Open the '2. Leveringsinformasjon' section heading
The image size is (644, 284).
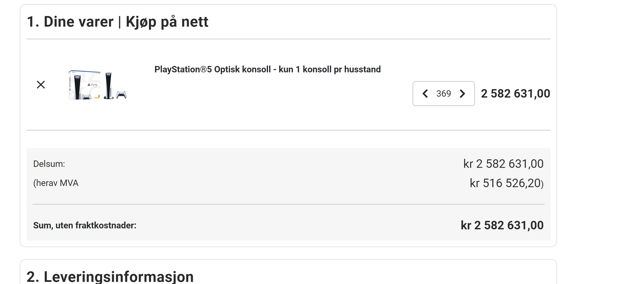click(x=110, y=277)
